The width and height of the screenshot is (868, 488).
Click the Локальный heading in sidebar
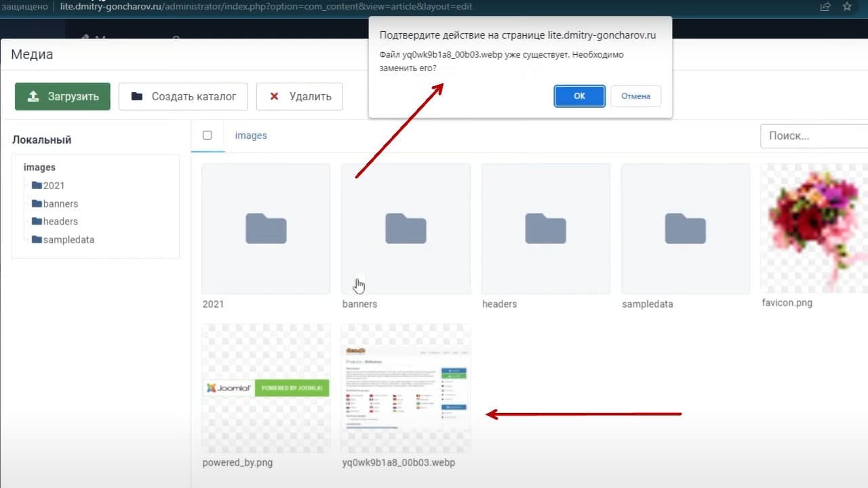click(42, 140)
